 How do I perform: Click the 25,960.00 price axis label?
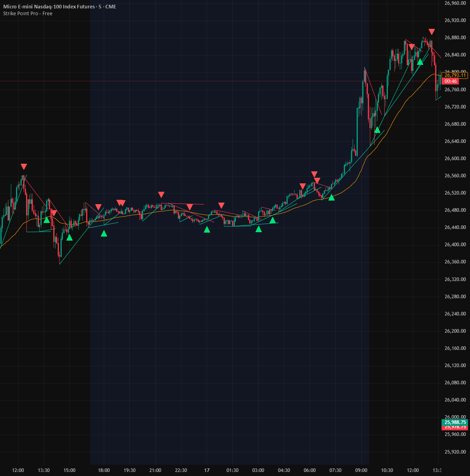[455, 434]
